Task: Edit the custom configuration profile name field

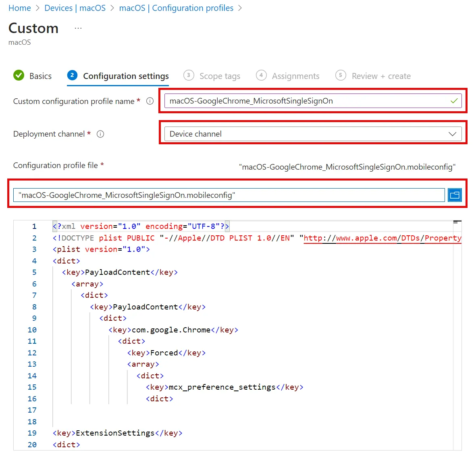Action: [313, 101]
